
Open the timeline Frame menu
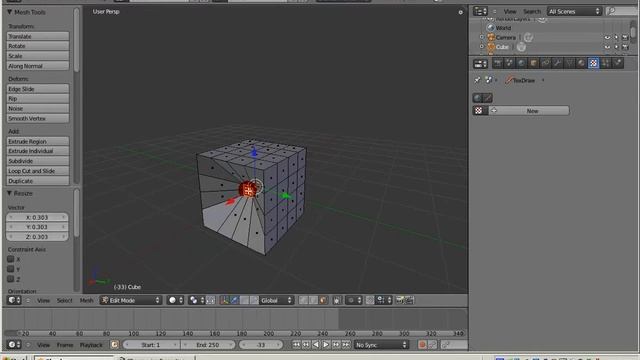tap(65, 345)
